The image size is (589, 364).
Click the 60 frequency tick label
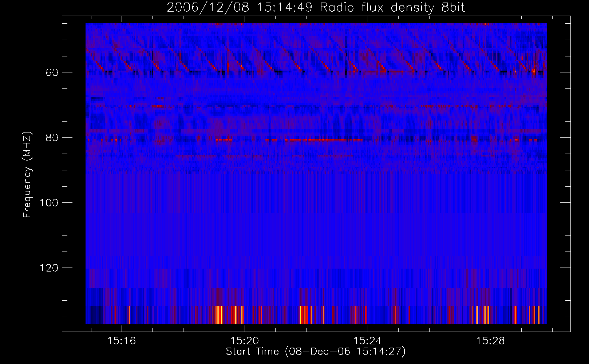[x=52, y=72]
